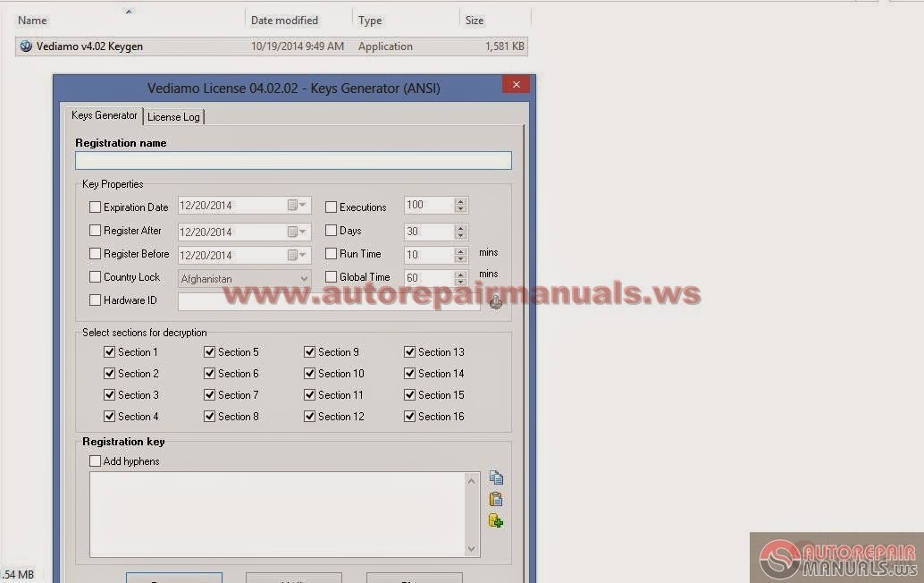
Task: Expand the Country Lock dropdown showing Afghanistan
Action: click(304, 278)
